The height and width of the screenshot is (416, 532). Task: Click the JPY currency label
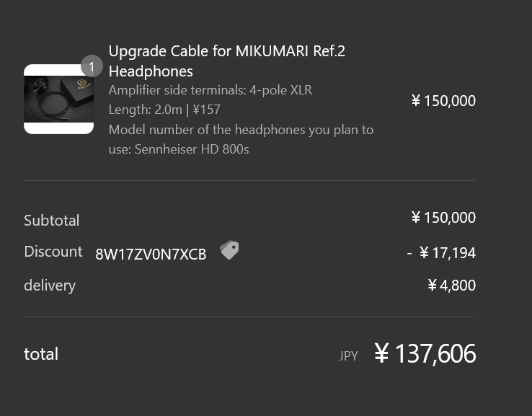pos(348,356)
